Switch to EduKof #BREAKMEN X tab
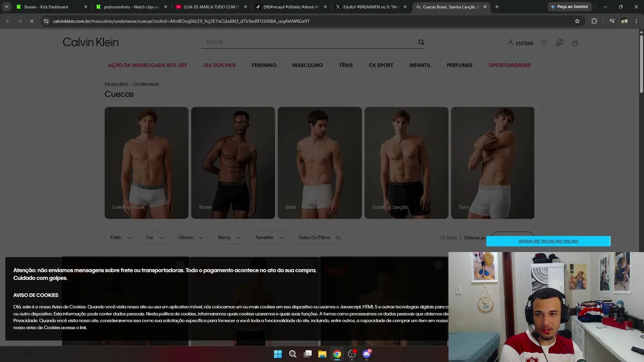 pyautogui.click(x=370, y=7)
